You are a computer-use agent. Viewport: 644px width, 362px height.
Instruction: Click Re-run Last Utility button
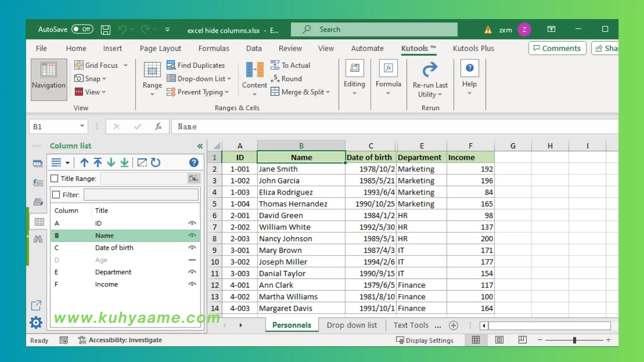pyautogui.click(x=430, y=80)
